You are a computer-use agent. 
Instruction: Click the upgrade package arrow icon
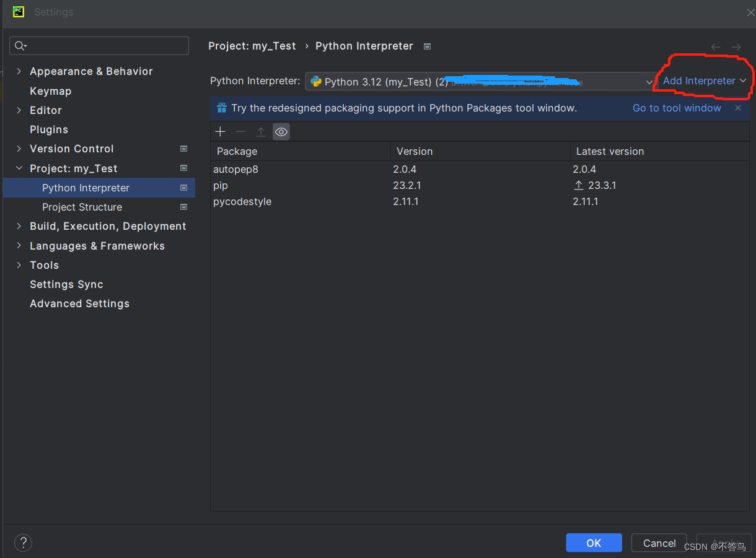click(x=261, y=132)
